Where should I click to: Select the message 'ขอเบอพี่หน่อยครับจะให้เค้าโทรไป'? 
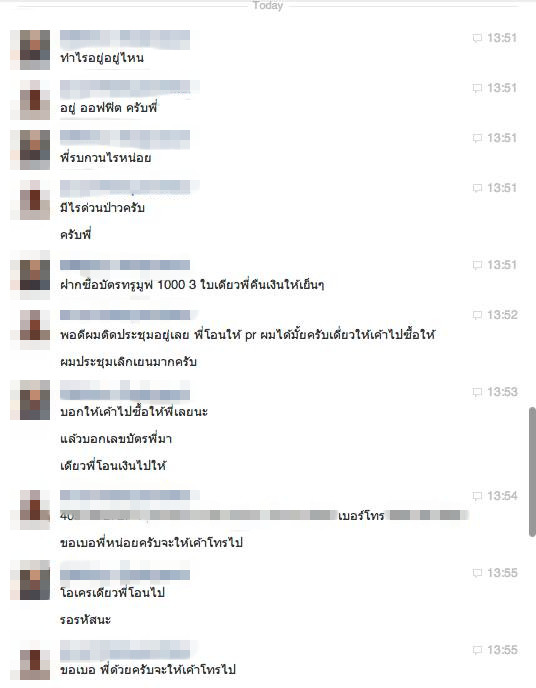click(x=151, y=543)
